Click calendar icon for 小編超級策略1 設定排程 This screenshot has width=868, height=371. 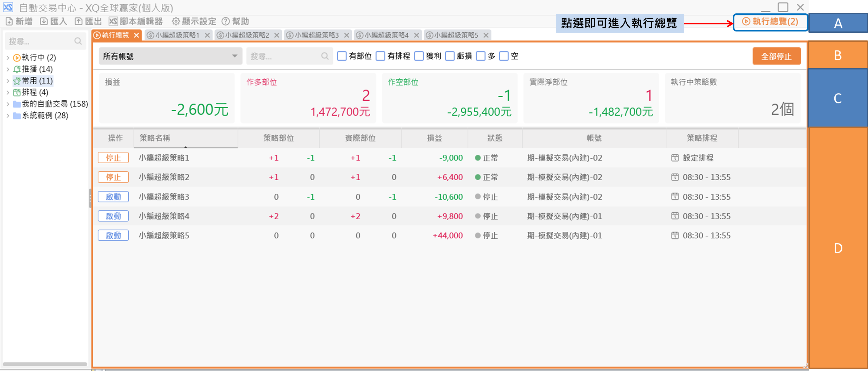[675, 158]
